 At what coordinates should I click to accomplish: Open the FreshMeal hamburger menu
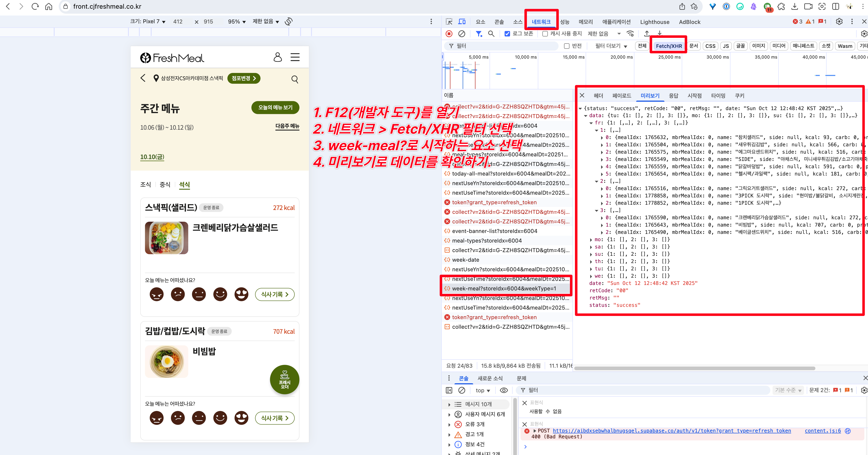pyautogui.click(x=295, y=57)
